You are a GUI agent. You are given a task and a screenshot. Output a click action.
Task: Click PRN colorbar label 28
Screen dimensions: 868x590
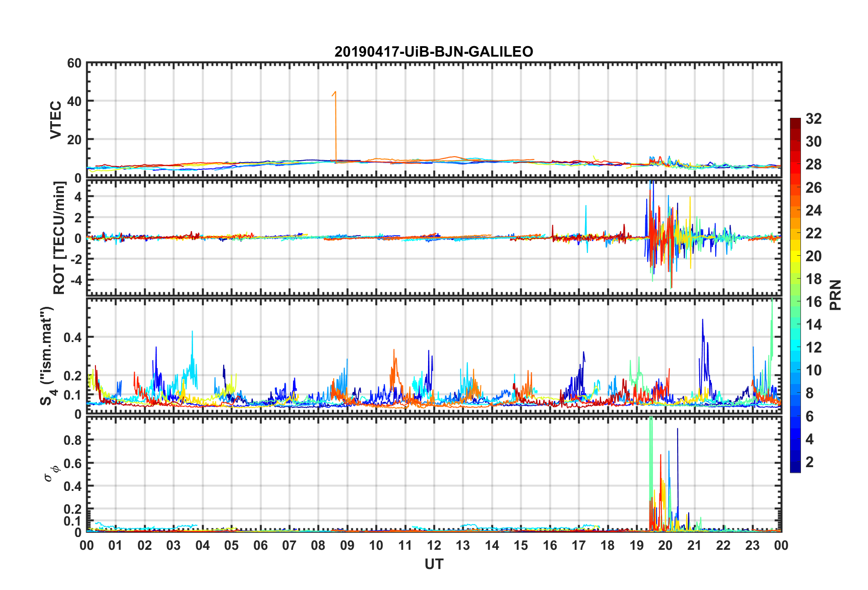(x=814, y=164)
